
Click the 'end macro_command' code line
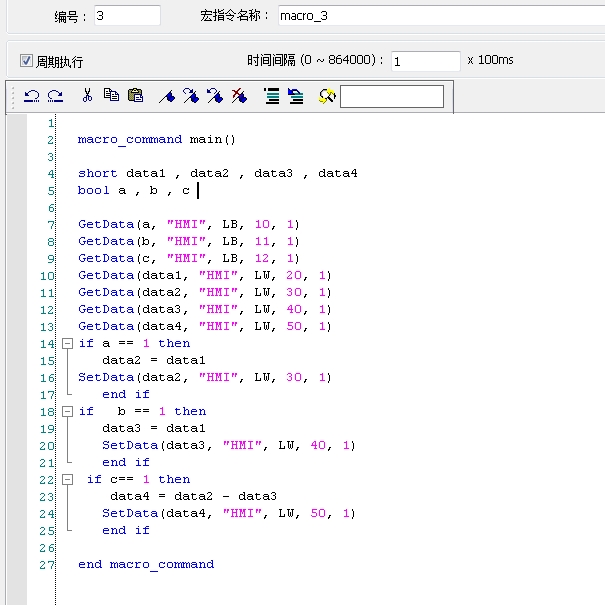tap(146, 564)
